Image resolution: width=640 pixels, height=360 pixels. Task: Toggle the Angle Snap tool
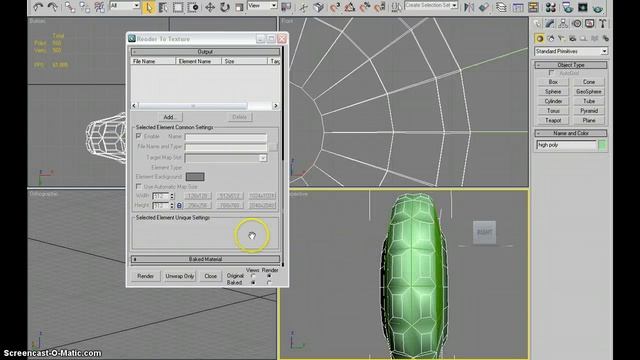(x=350, y=7)
